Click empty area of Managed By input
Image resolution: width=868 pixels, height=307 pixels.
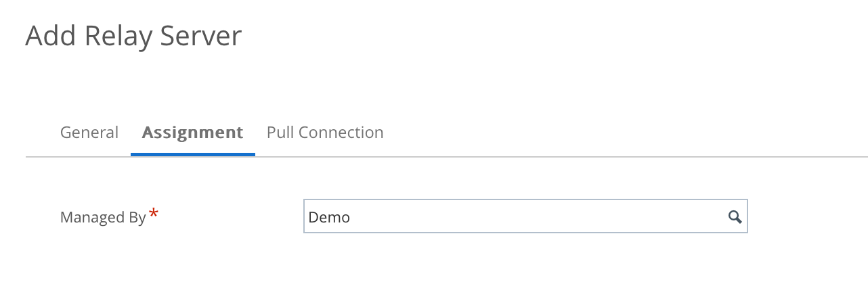coord(542,217)
